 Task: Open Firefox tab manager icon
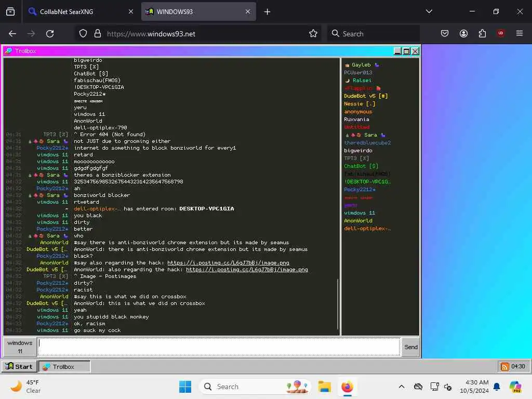tap(10, 11)
